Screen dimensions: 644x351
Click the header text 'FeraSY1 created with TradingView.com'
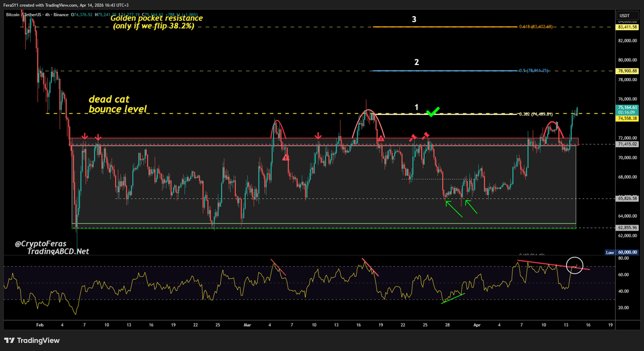pos(41,5)
